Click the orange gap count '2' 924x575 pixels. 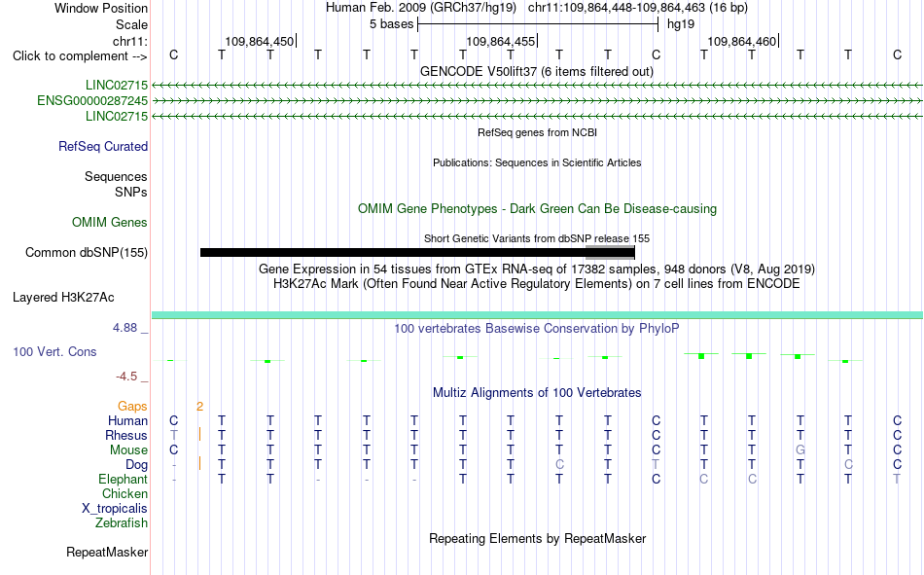(199, 407)
